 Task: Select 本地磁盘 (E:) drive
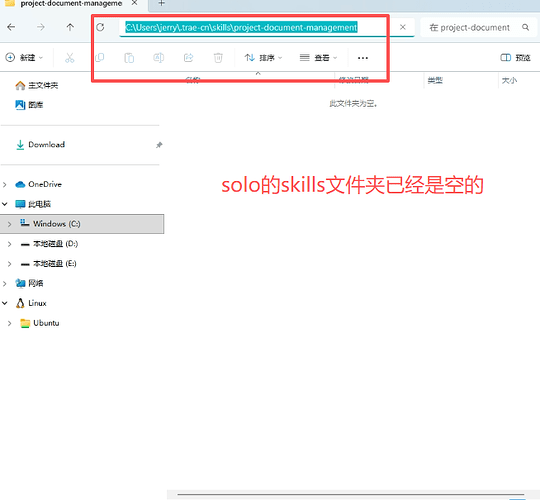pyautogui.click(x=49, y=264)
